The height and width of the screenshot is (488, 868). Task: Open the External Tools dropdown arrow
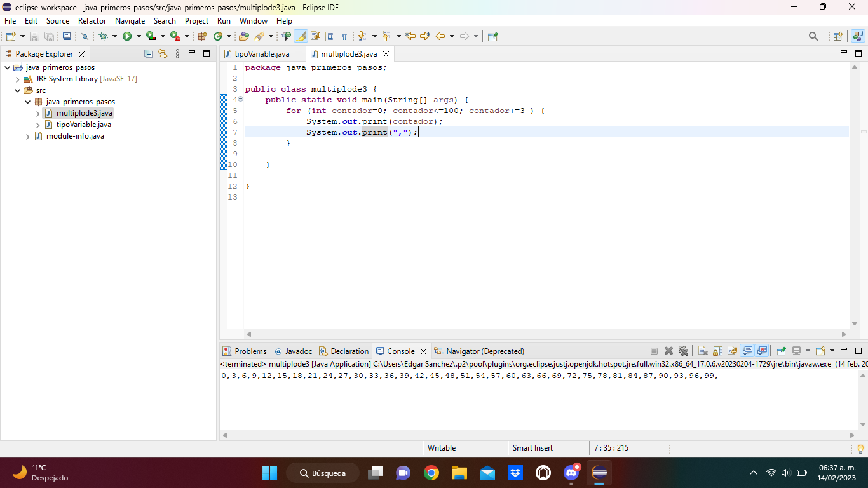[x=187, y=36]
